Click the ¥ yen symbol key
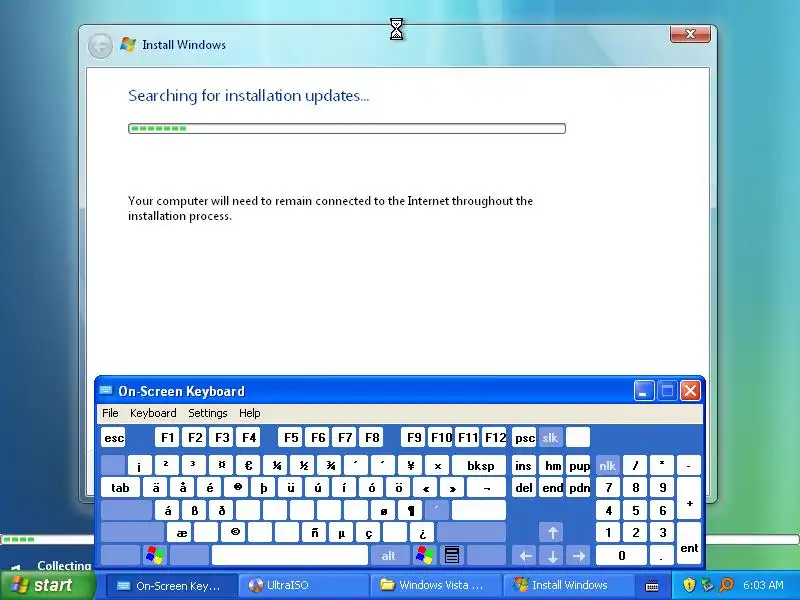 (x=411, y=465)
